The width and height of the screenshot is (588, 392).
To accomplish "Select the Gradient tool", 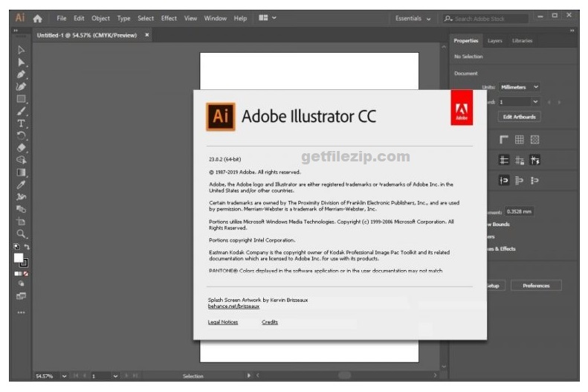I will point(21,172).
